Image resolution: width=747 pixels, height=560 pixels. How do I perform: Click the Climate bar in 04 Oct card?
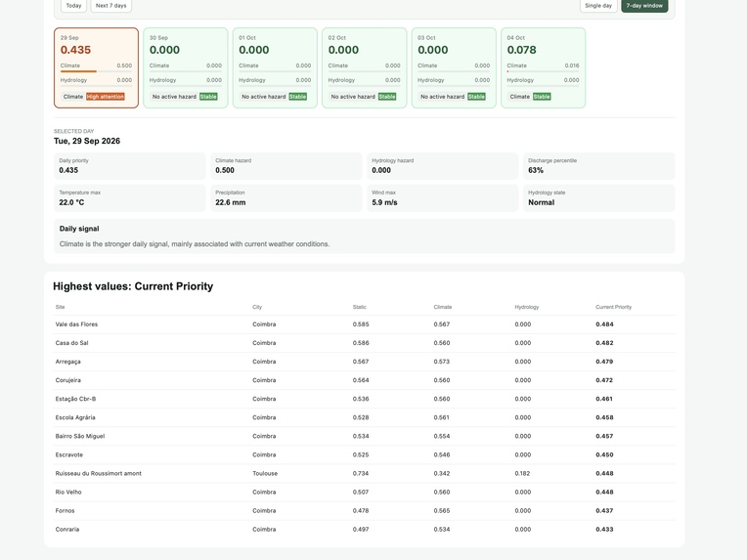[x=543, y=71]
